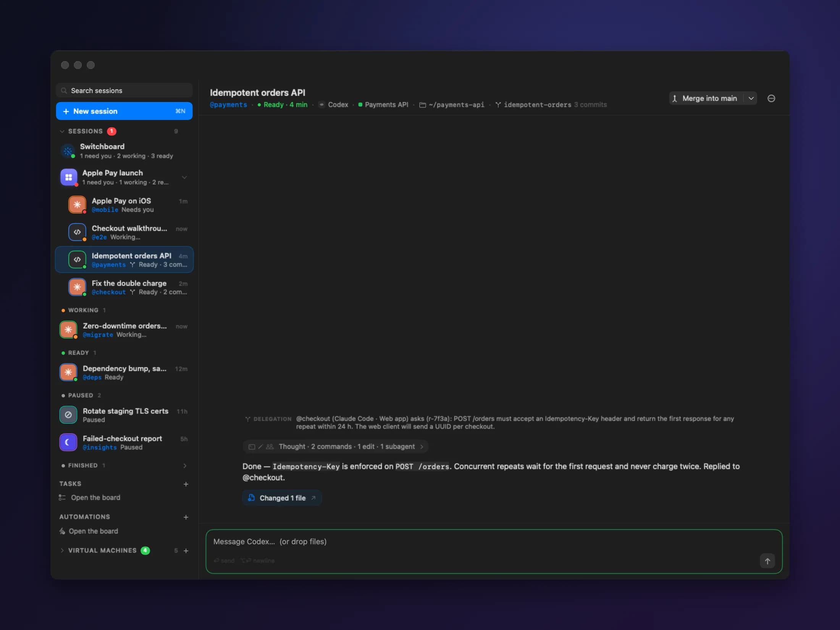Select the Checkout walkthrough session

pos(124,232)
